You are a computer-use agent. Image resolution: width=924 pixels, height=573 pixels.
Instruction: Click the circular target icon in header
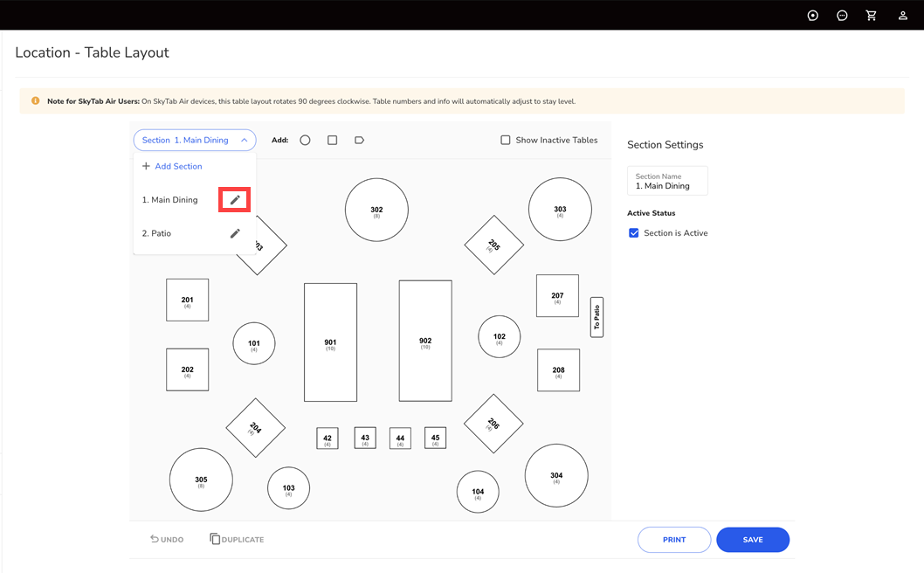coord(812,16)
